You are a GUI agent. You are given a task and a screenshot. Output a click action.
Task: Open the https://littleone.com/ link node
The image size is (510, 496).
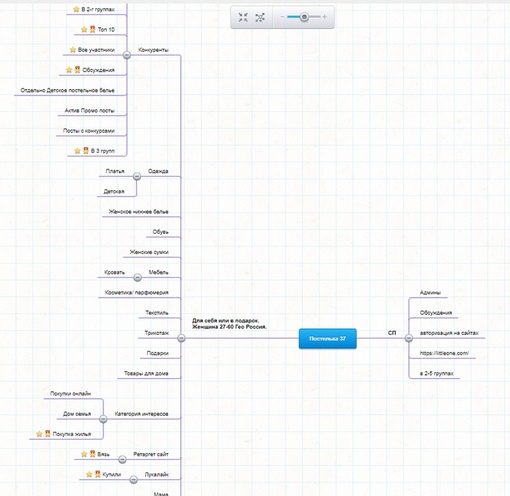coord(444,353)
